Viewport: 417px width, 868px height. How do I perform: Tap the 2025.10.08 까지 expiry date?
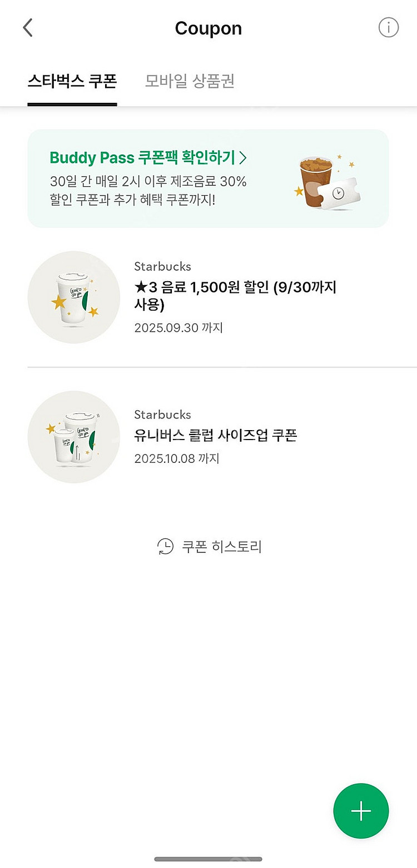tap(177, 459)
